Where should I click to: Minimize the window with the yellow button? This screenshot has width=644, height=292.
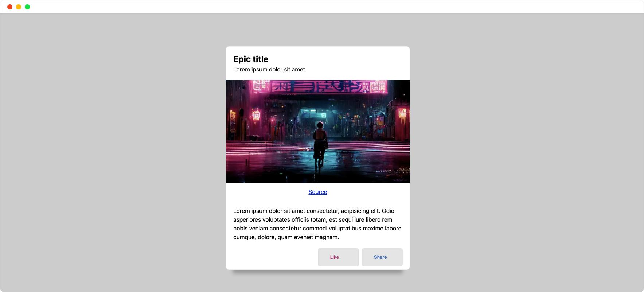19,7
